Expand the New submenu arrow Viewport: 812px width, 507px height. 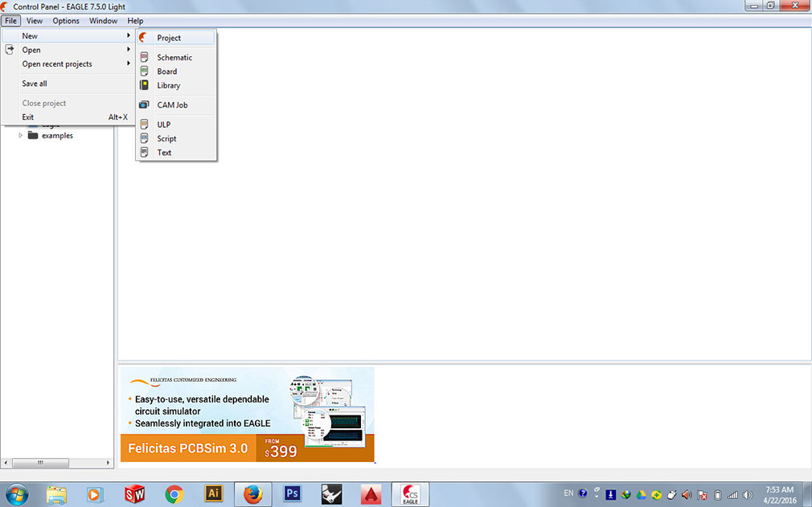point(129,35)
